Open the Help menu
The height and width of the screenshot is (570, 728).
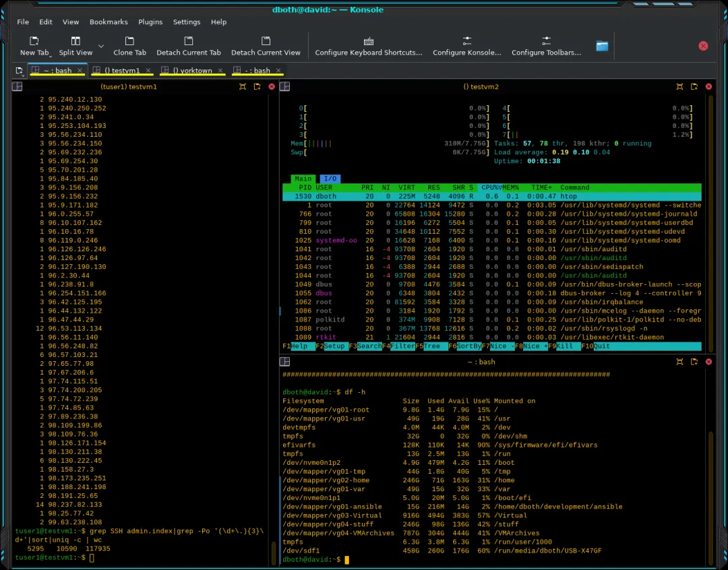pos(218,22)
